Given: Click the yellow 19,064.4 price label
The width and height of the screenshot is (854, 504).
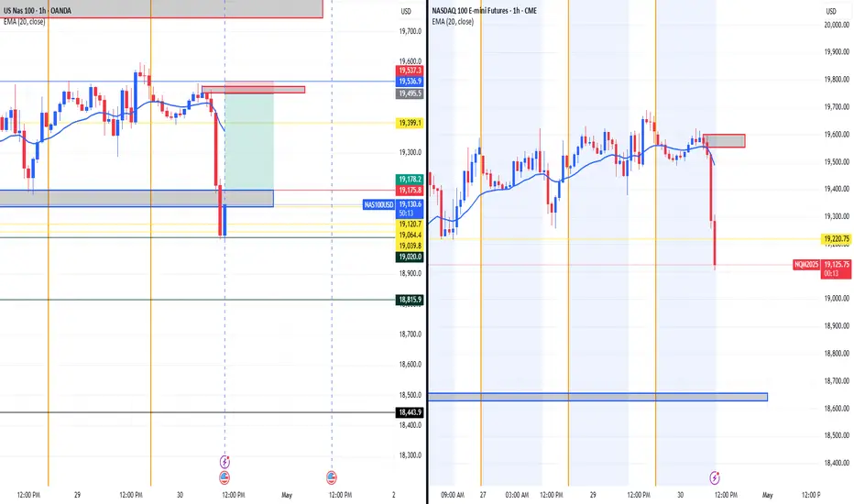Looking at the screenshot, I should [x=410, y=235].
